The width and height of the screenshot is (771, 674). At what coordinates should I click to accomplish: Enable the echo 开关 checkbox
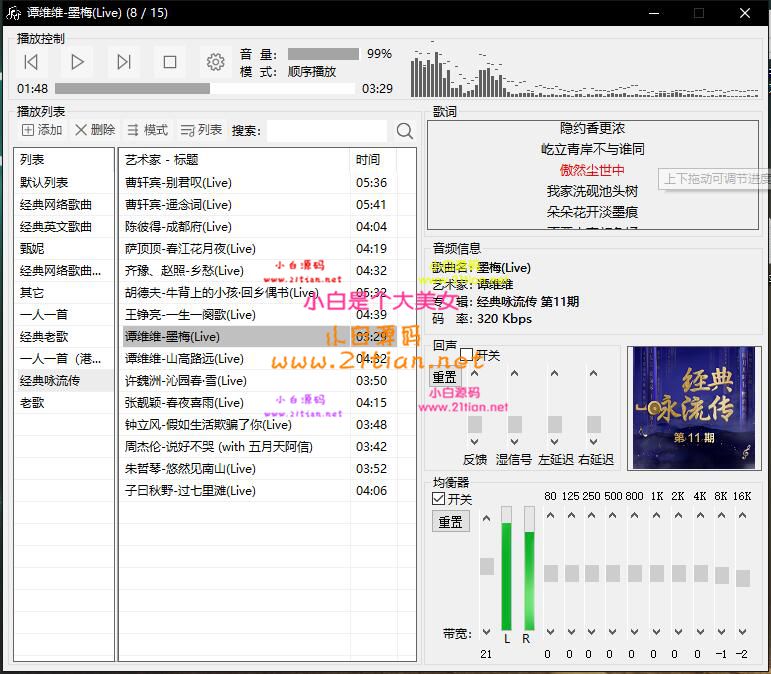[x=467, y=355]
